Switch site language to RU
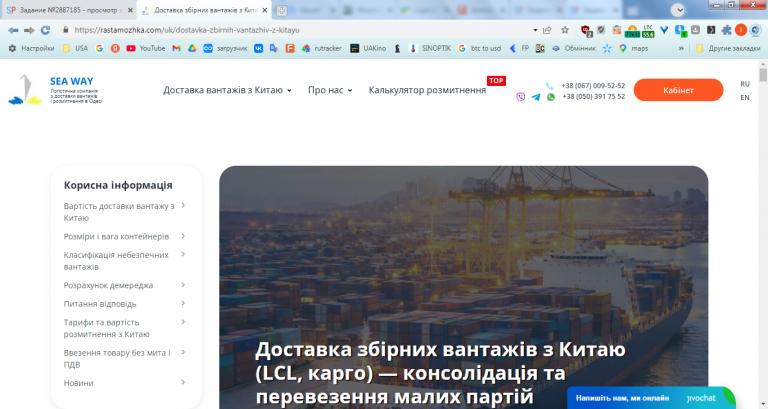Screen dimensions: 768x409 pyautogui.click(x=745, y=84)
